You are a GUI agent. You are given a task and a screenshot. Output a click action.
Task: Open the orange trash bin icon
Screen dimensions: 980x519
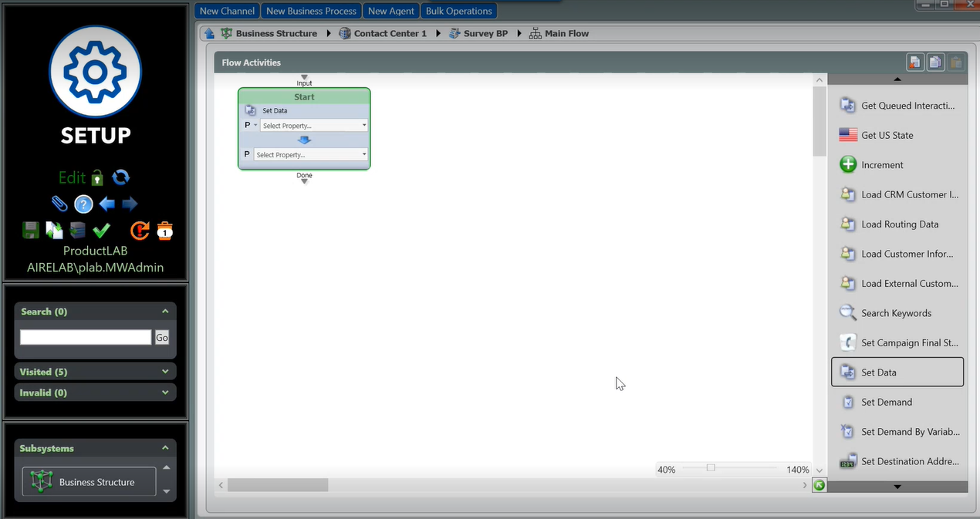[164, 230]
